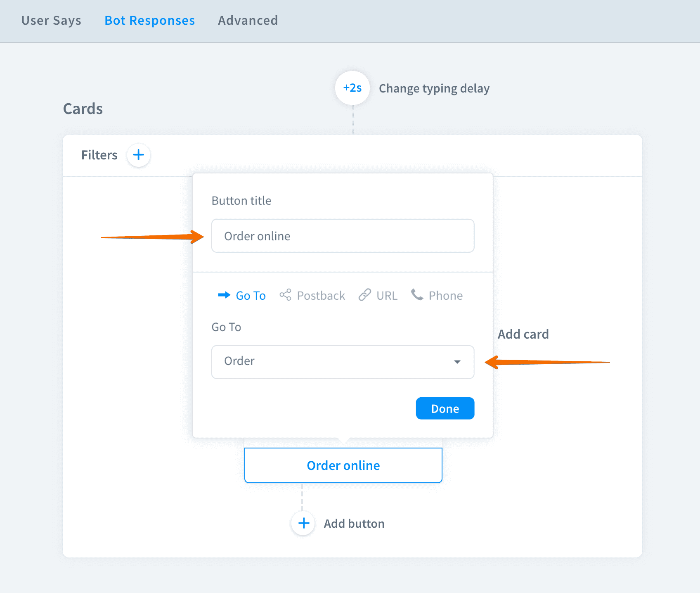Click the Postback share icon

285,295
